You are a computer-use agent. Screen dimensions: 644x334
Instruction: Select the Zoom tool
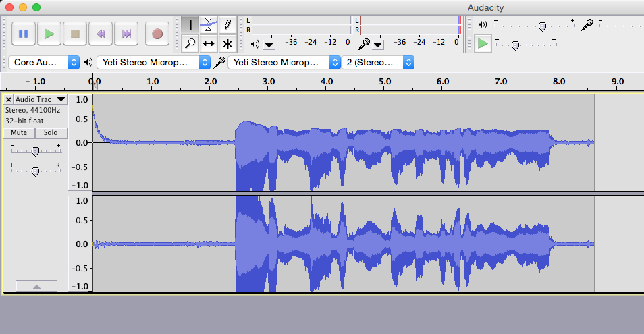click(191, 43)
